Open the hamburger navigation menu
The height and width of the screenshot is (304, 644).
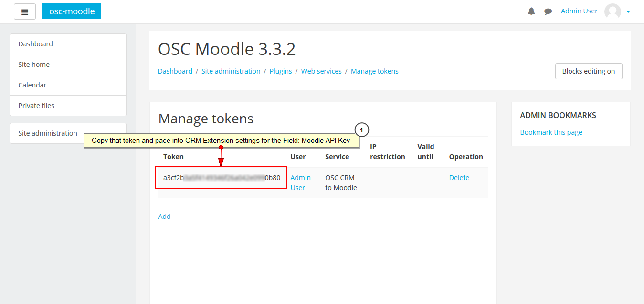point(25,11)
